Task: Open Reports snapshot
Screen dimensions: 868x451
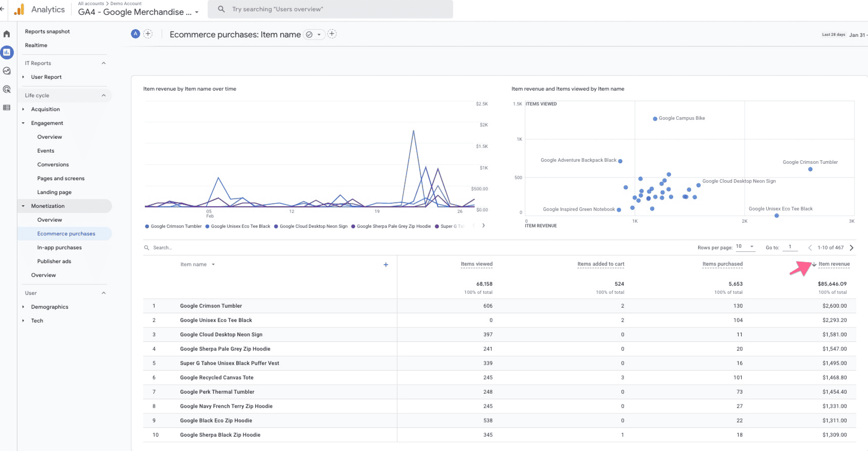Action: 48,31
